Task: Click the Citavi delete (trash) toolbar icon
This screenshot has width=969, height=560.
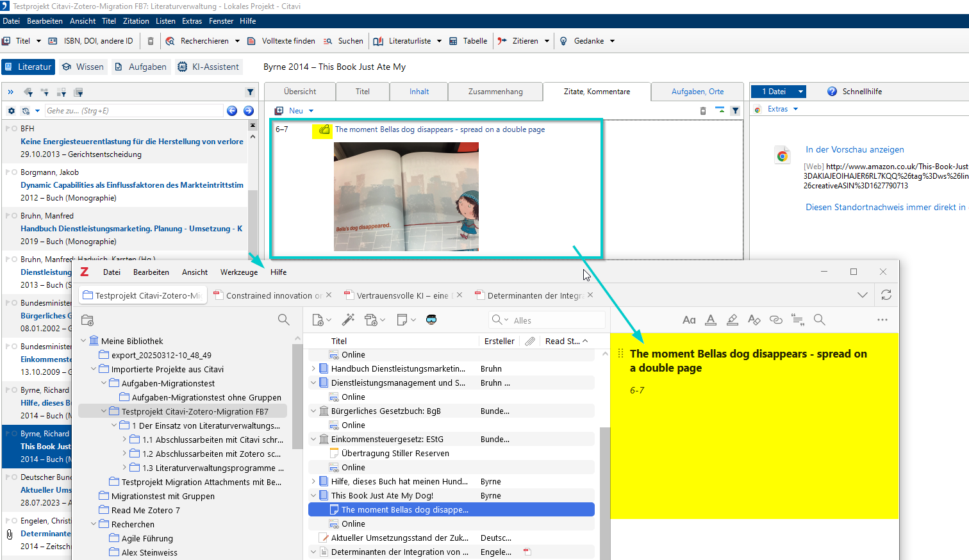Action: 151,41
